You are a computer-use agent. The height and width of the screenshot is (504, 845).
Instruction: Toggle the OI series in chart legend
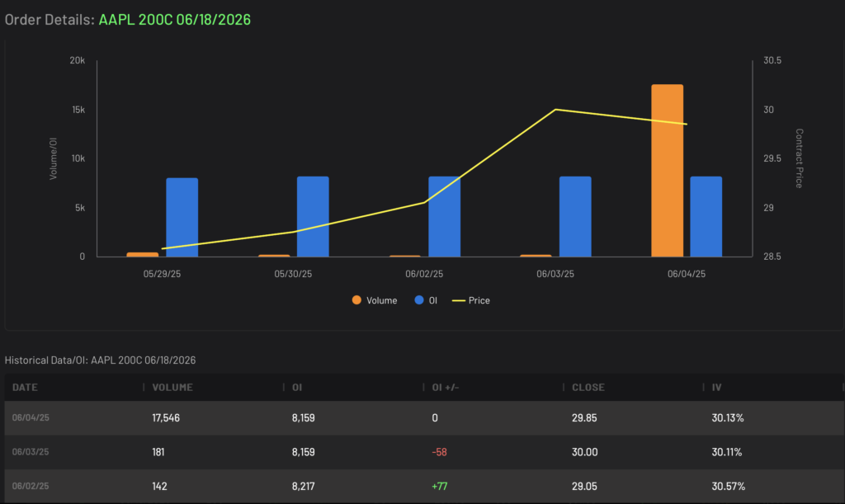[x=426, y=300]
